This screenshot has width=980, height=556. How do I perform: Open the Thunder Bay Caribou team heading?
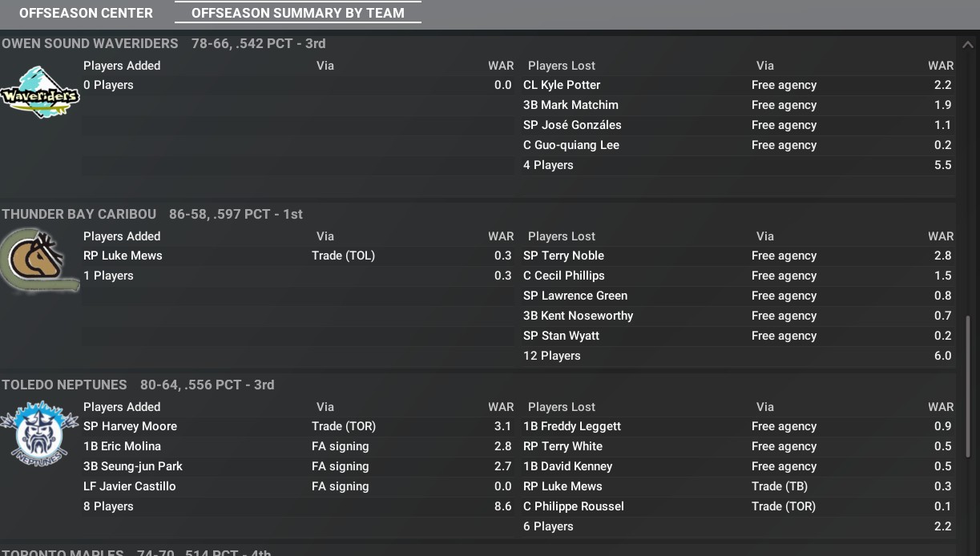click(x=79, y=214)
